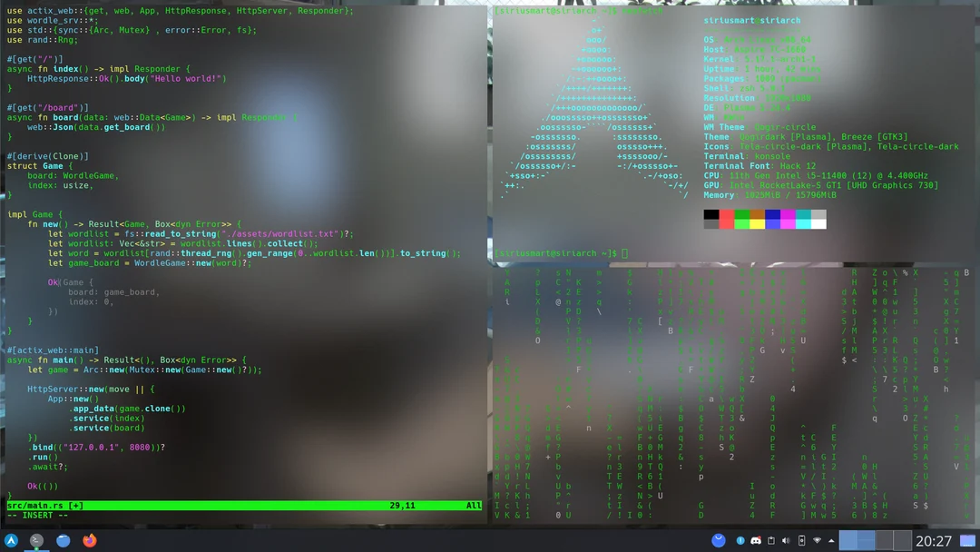Viewport: 980px width, 552px height.
Task: Mute audio via the speaker tray icon
Action: 786,540
